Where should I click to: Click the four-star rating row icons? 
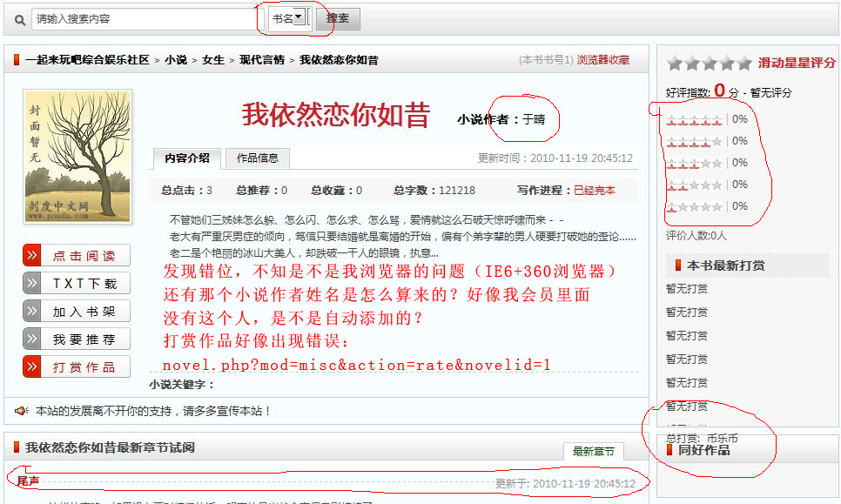pos(694,142)
